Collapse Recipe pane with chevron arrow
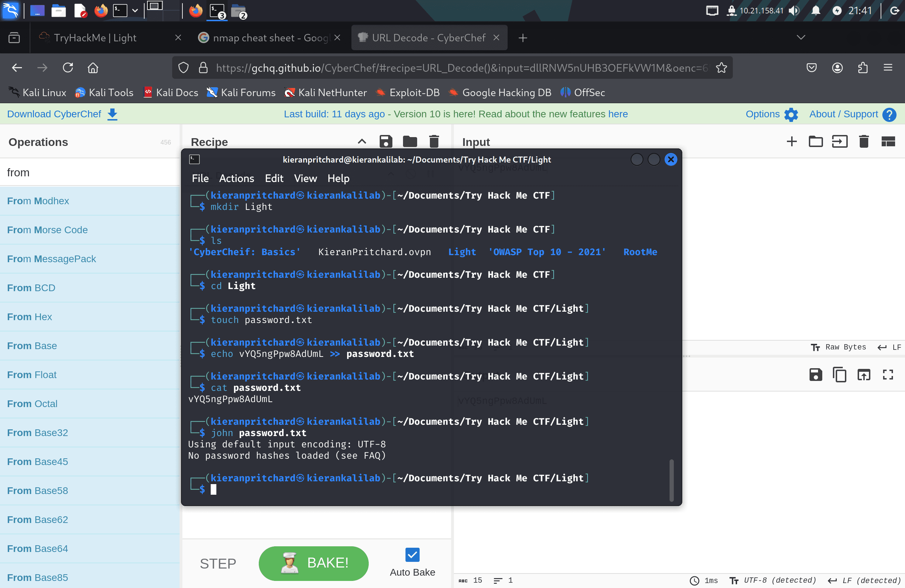This screenshot has width=905, height=588. point(362,141)
